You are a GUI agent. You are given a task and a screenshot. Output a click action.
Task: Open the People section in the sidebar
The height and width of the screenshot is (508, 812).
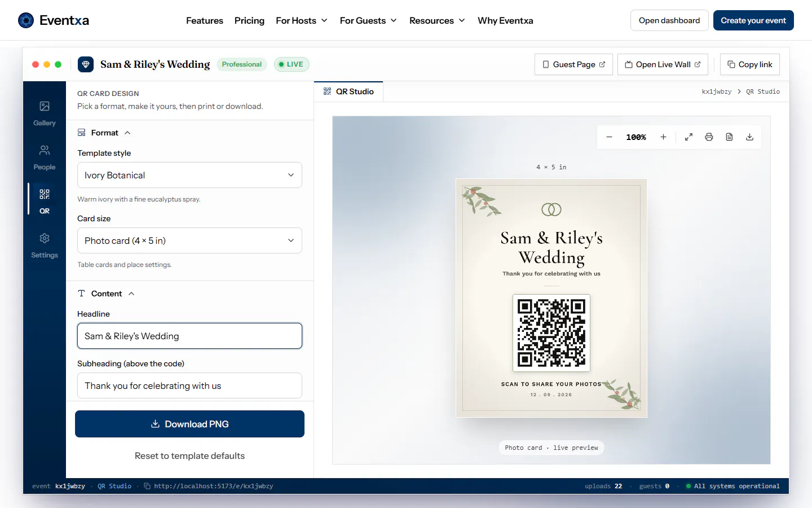tap(45, 157)
